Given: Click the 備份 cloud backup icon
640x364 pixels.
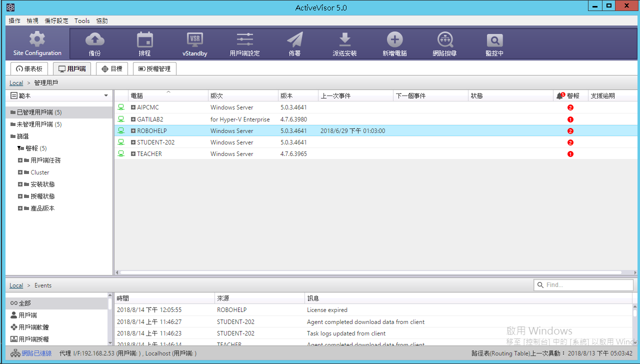Looking at the screenshot, I should pos(94,39).
